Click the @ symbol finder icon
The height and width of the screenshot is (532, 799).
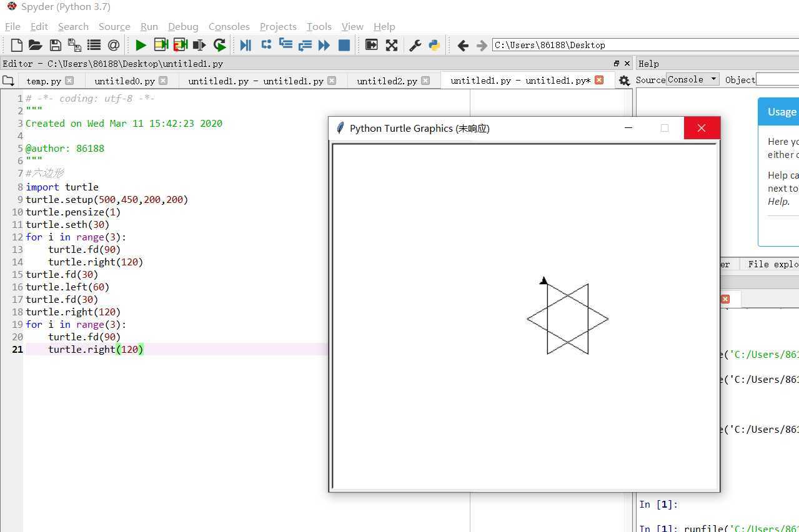[113, 45]
